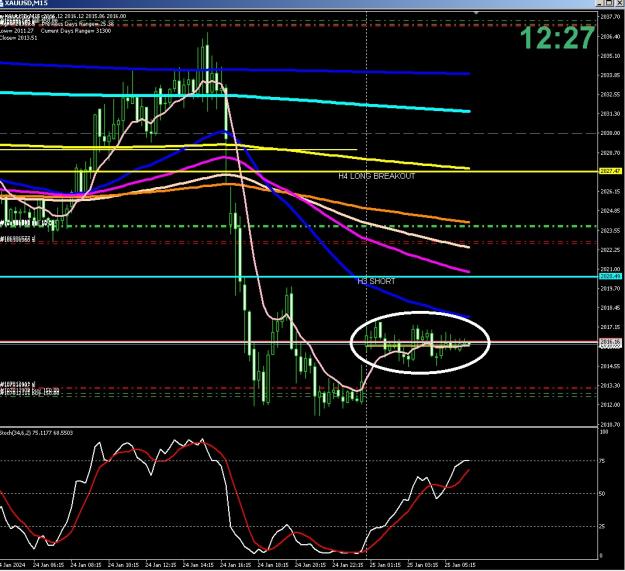This screenshot has height=571, width=625.
Task: Select the yellow H4 horizontal line
Action: (299, 172)
